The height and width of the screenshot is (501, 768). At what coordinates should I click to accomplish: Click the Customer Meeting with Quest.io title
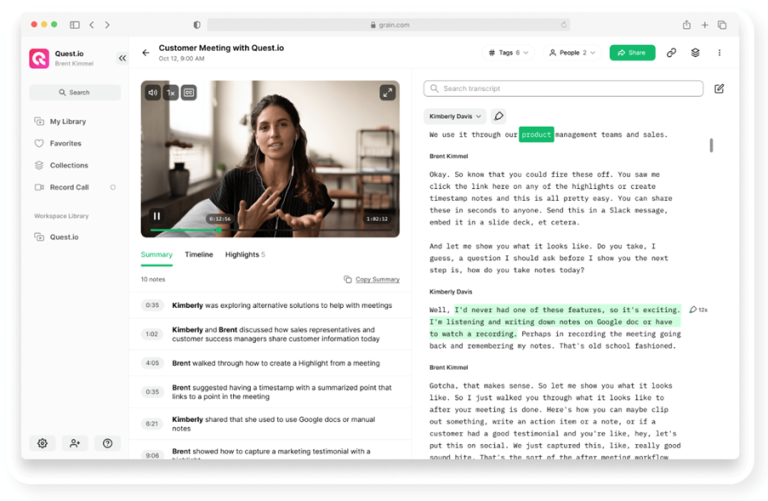(221, 48)
